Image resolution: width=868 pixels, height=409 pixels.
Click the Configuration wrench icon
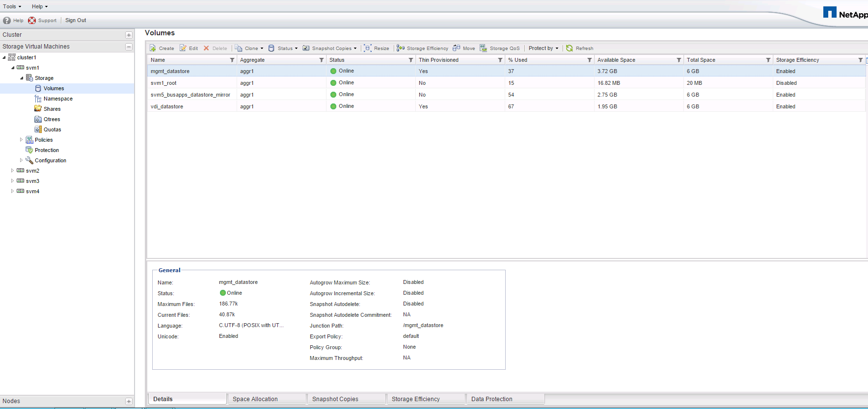click(x=29, y=160)
